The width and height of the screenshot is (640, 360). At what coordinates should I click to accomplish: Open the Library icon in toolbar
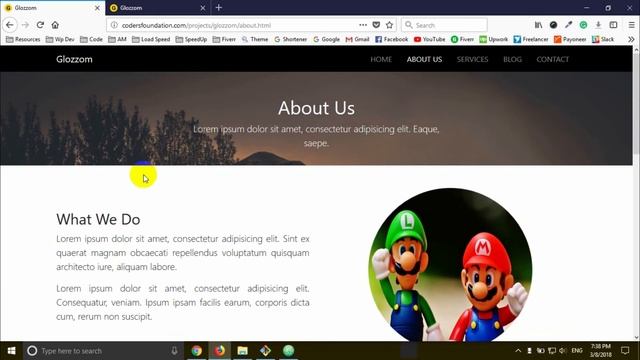click(x=538, y=25)
